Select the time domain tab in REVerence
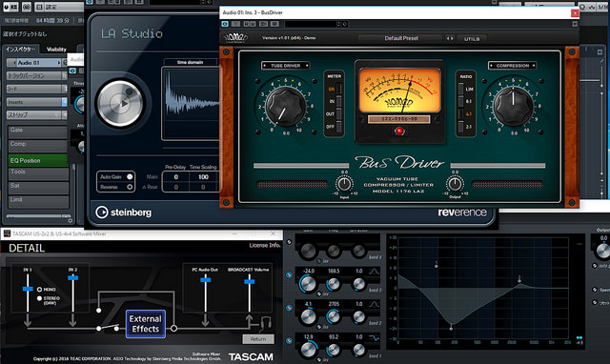 [x=191, y=62]
